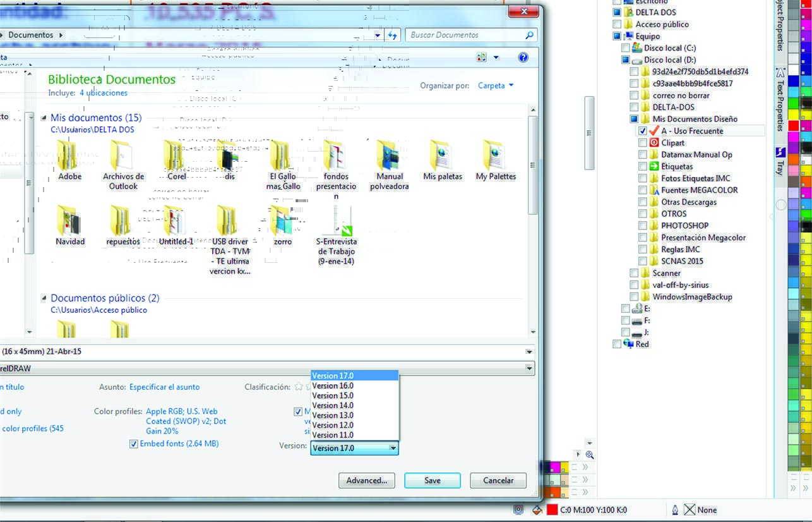Click the red fill color swatch in status bar

click(552, 510)
